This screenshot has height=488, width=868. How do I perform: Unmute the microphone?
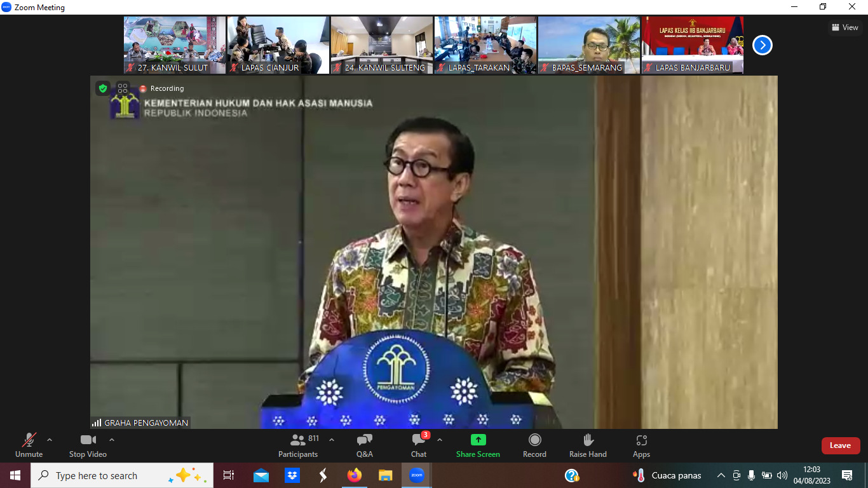pos(29,445)
